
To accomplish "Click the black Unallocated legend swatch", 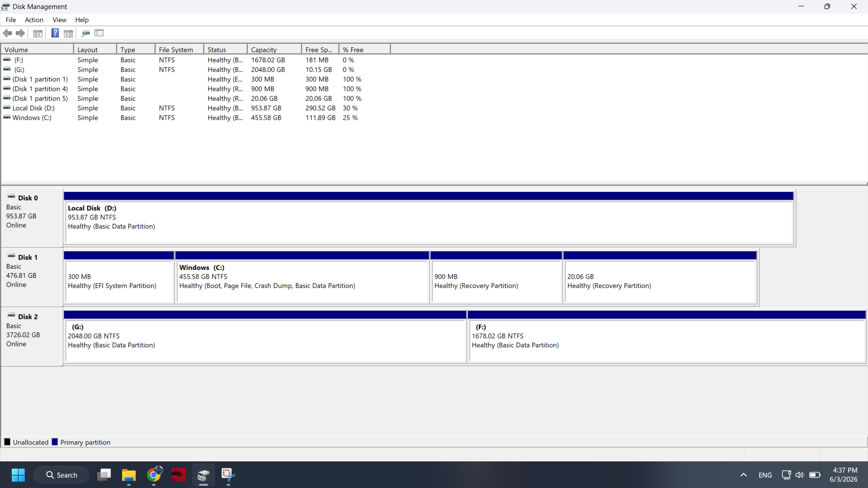I will (7, 442).
